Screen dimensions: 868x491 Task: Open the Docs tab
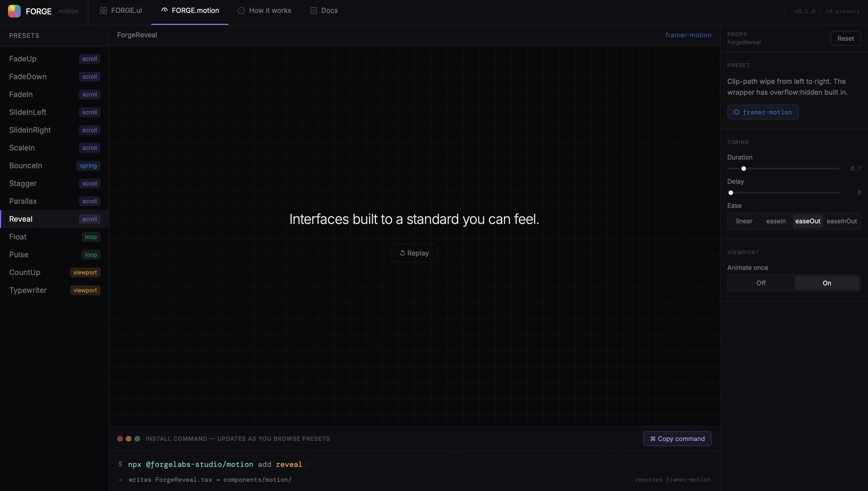click(x=324, y=11)
